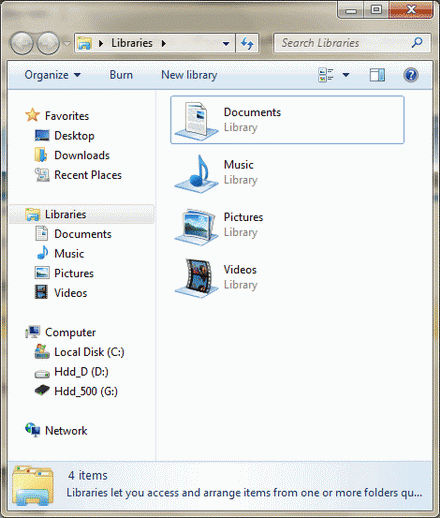Click the refresh button beside address bar

(247, 43)
